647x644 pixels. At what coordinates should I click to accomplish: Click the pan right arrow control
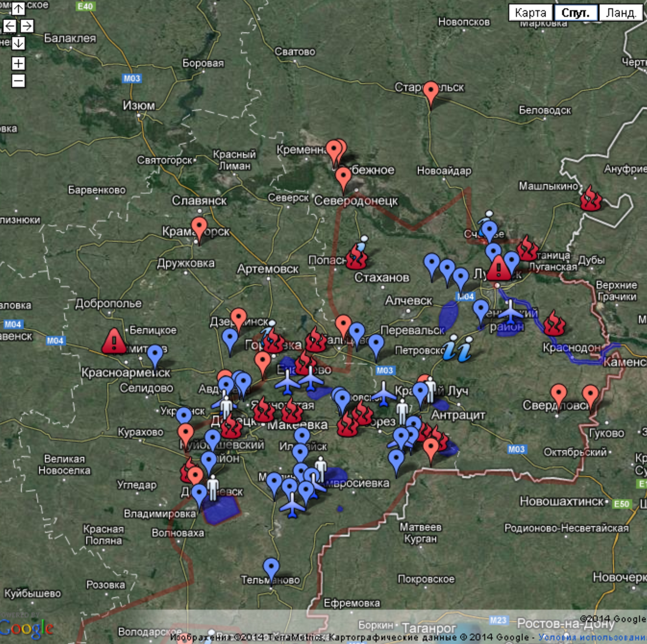coord(27,26)
